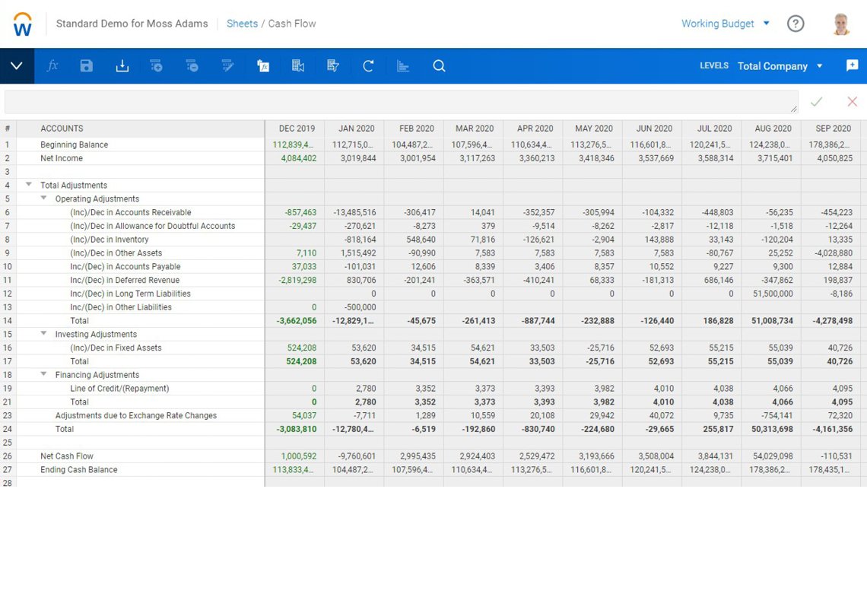Viewport: 867px width, 616px height.
Task: Click the green checkmark to confirm entry
Action: point(816,102)
